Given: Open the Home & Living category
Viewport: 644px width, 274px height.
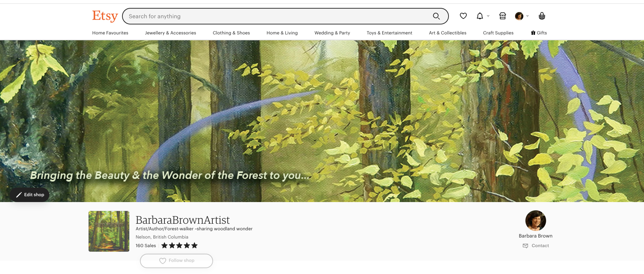Looking at the screenshot, I should pos(282,33).
